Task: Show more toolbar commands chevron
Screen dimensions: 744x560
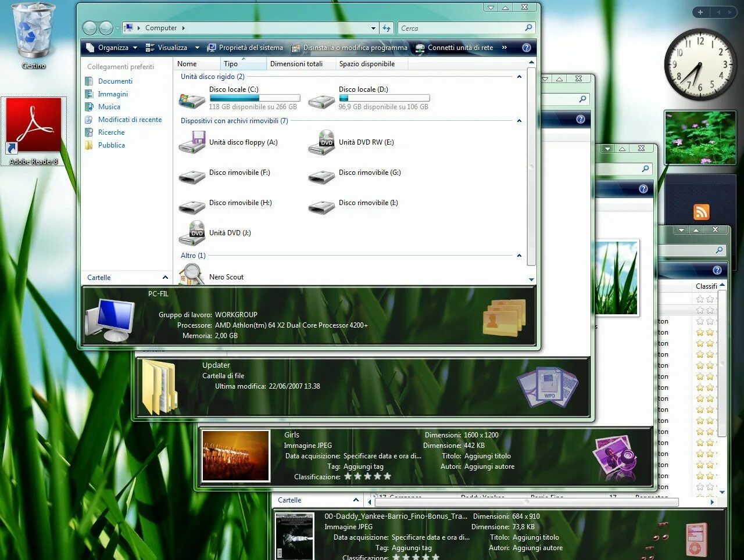Action: (504, 48)
